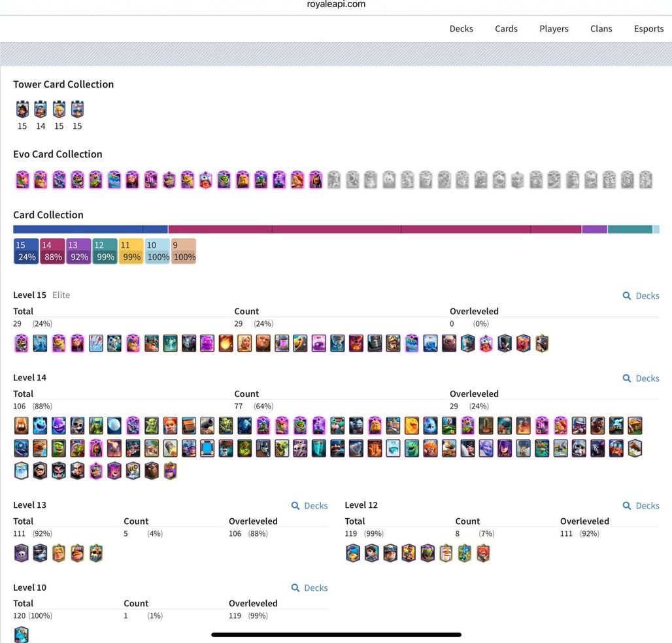Viewport: 672px width, 643px height.
Task: Go to the Cards navigation item
Action: 506,29
